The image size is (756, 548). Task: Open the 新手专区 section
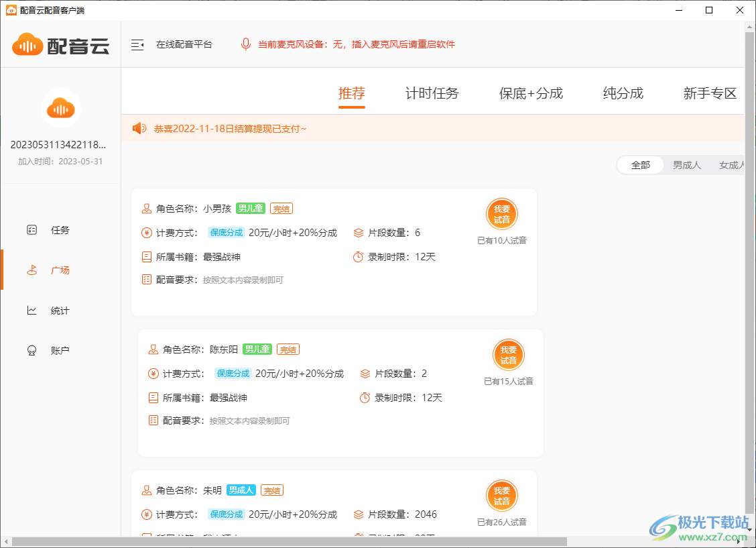tap(710, 93)
